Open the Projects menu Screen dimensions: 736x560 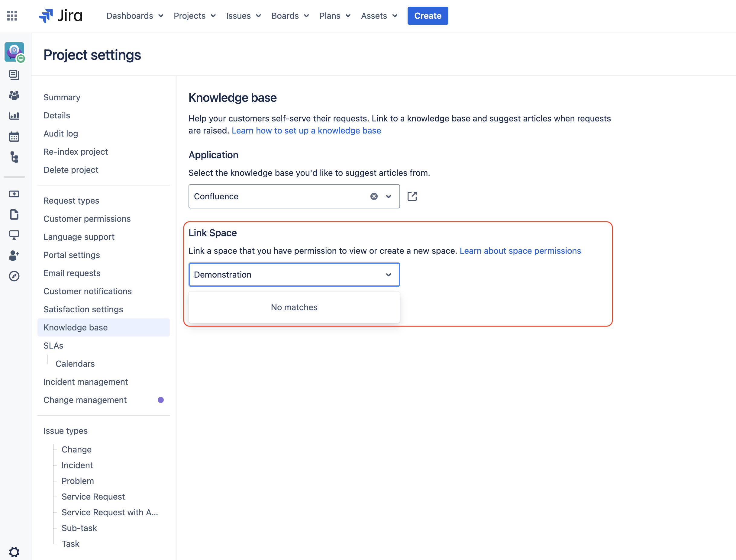(x=195, y=16)
